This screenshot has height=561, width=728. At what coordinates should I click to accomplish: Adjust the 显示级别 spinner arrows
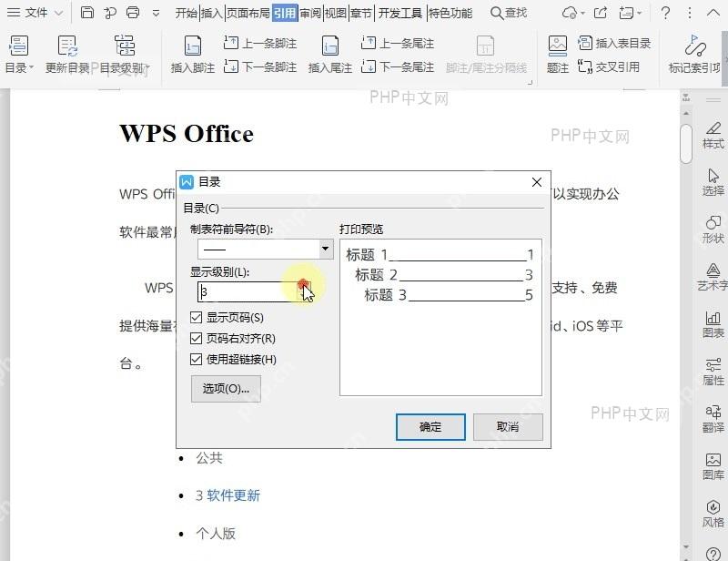[x=304, y=292]
